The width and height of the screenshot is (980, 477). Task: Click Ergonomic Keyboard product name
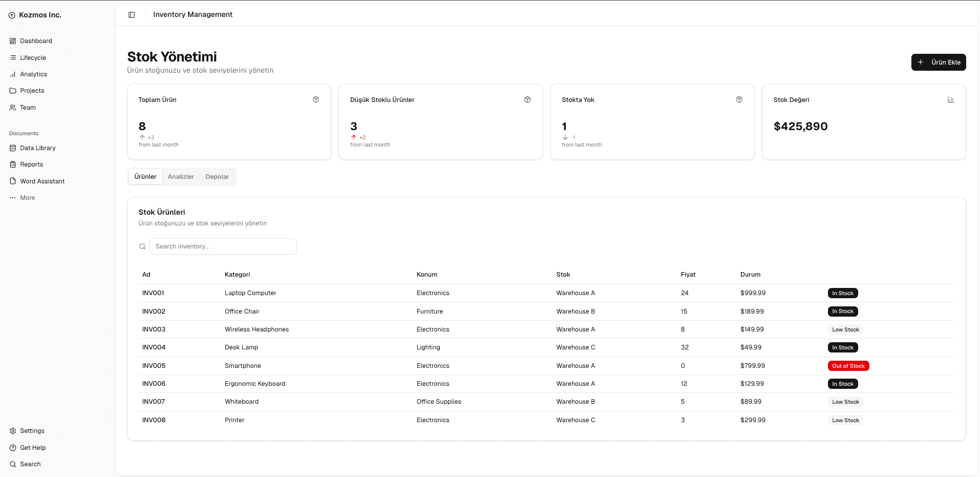click(x=255, y=384)
